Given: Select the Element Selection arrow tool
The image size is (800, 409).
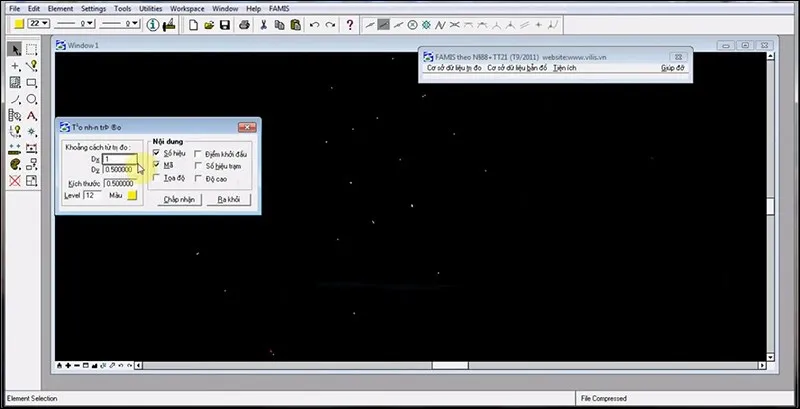Looking at the screenshot, I should 14,49.
